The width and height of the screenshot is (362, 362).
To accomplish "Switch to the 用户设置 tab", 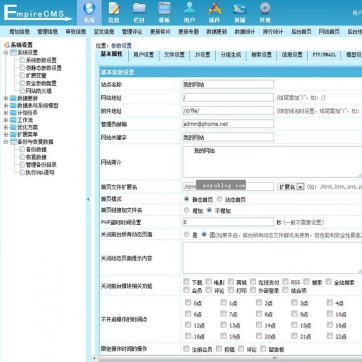I will (144, 55).
